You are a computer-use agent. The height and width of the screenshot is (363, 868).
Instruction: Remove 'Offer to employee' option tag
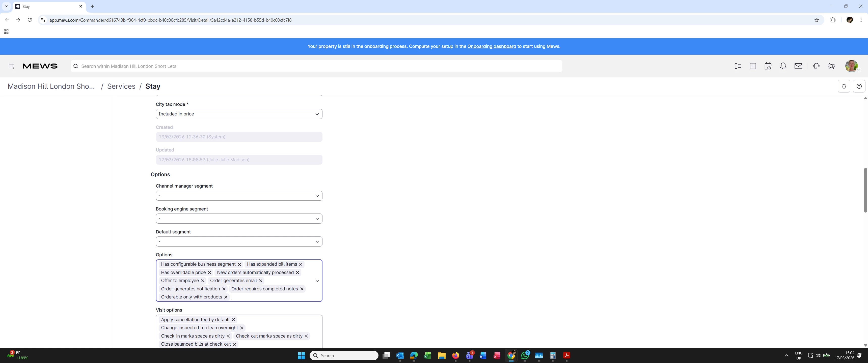pos(203,281)
